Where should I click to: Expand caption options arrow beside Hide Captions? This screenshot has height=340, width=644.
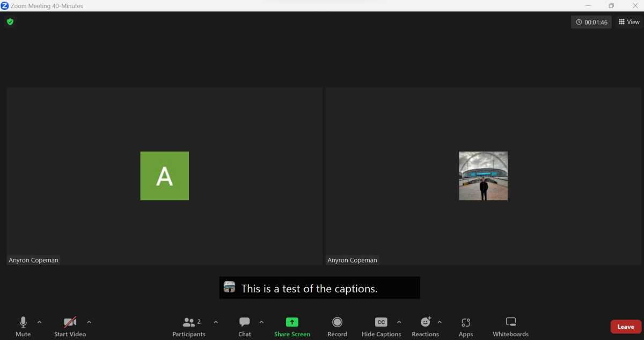click(x=399, y=322)
